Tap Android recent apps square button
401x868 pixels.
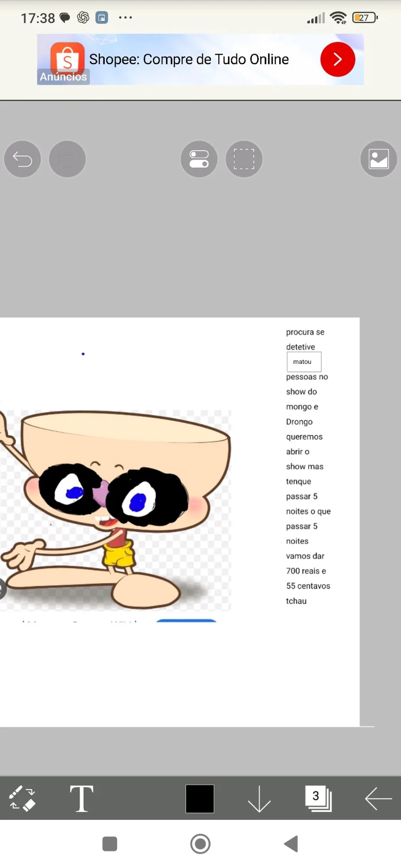click(x=110, y=844)
